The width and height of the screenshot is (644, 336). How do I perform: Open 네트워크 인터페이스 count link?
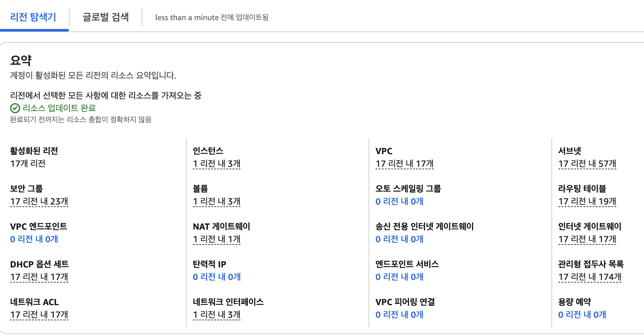pyautogui.click(x=217, y=315)
